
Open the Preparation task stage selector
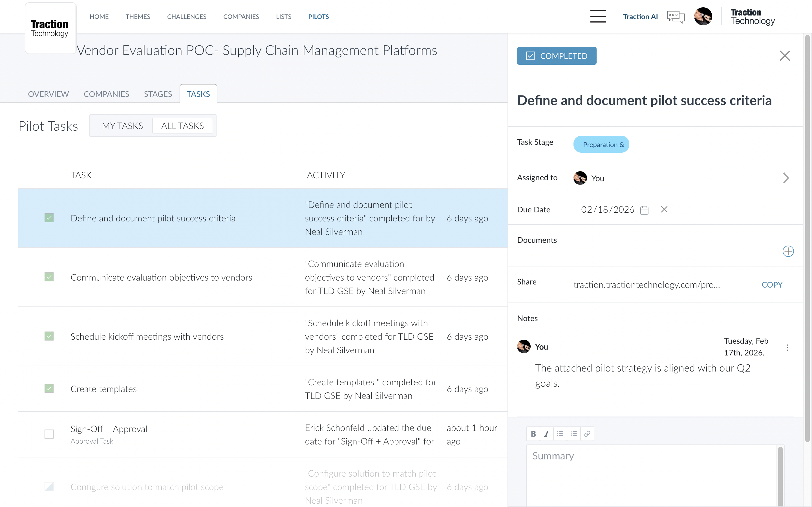(x=601, y=144)
